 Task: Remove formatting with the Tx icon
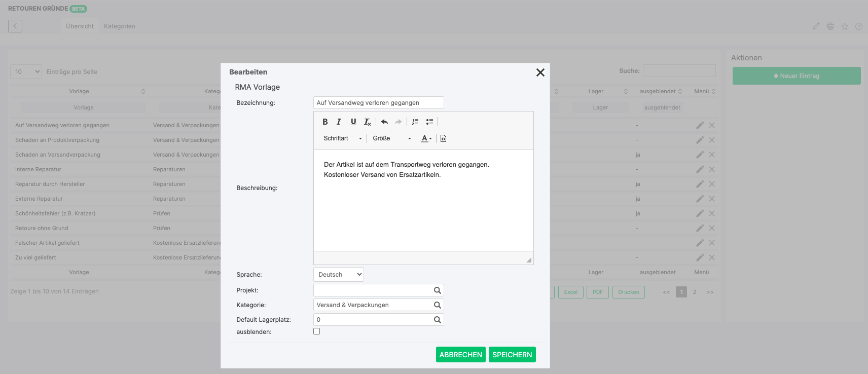pyautogui.click(x=368, y=122)
